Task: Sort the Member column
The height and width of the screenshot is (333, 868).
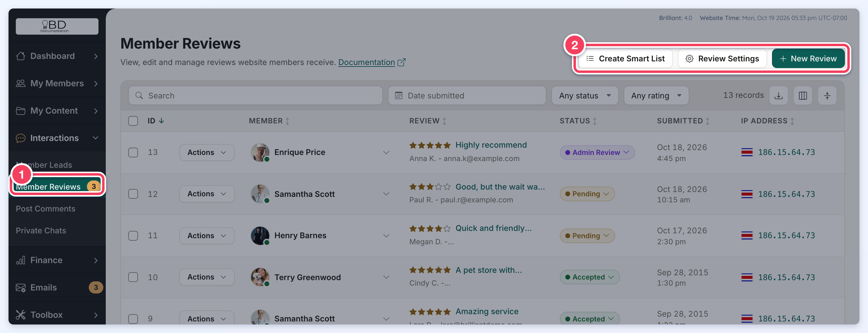Action: [x=288, y=121]
